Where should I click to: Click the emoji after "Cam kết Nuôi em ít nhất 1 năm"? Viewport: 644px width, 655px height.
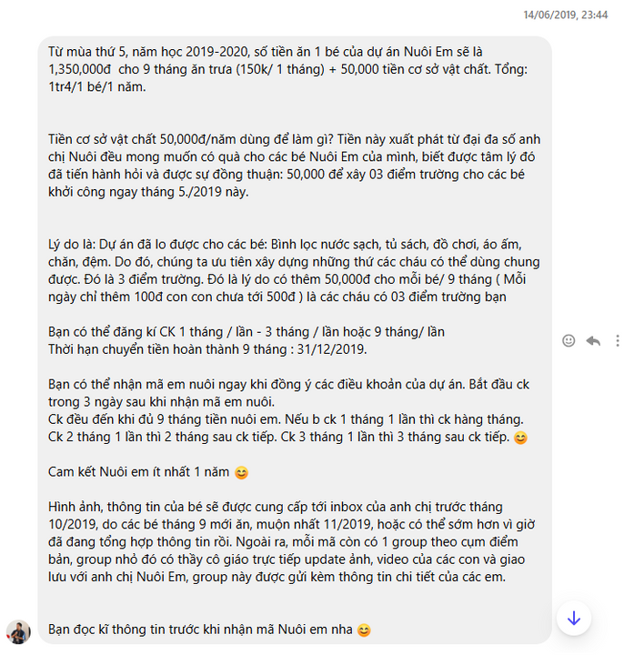pyautogui.click(x=241, y=472)
